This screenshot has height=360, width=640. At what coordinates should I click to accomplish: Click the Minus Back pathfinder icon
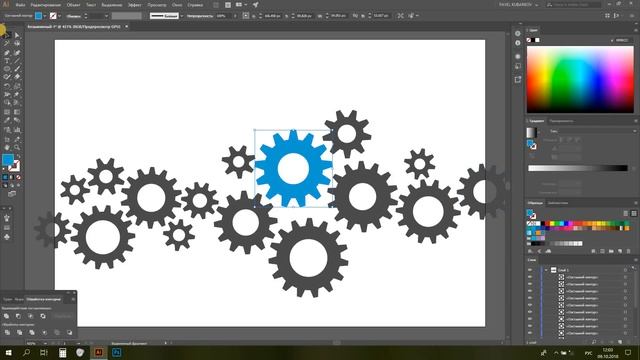coord(69,332)
